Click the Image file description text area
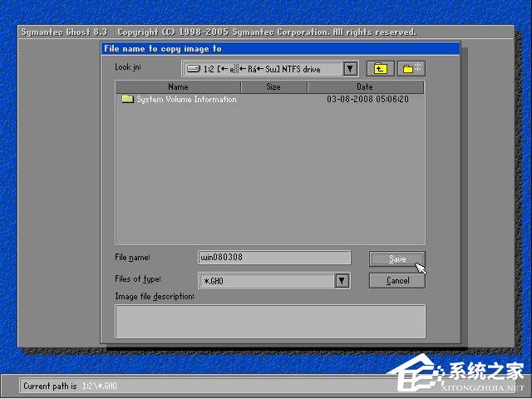Screen dimensions: 532x399 coord(270,322)
